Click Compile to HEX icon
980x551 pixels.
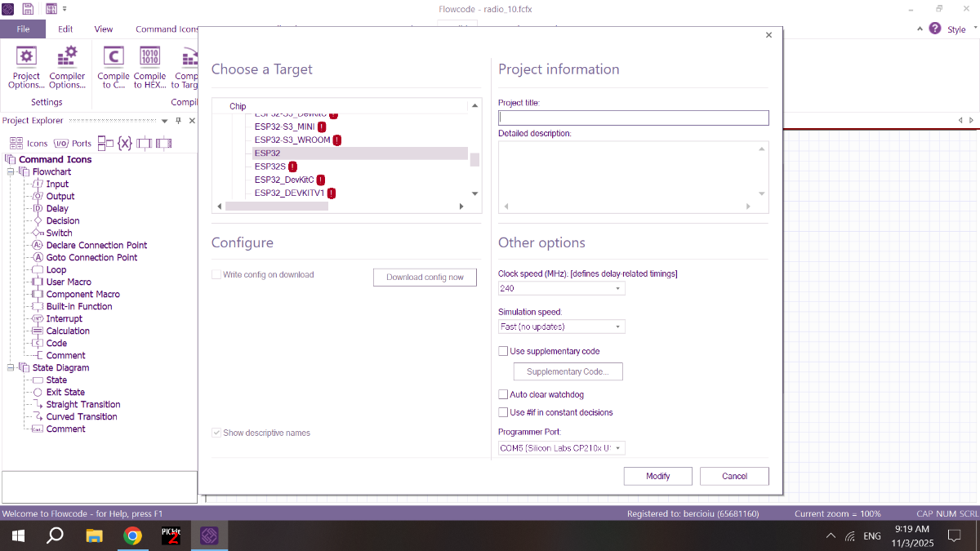point(149,67)
